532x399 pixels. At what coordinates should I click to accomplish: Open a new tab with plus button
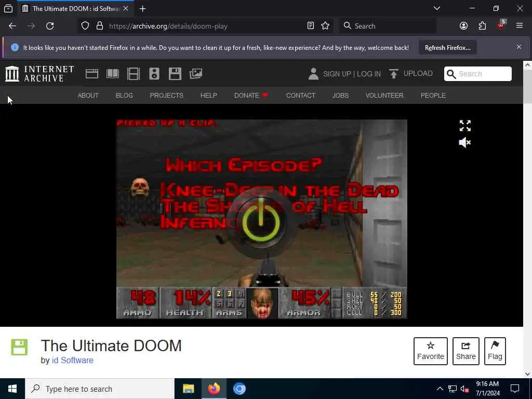click(143, 9)
